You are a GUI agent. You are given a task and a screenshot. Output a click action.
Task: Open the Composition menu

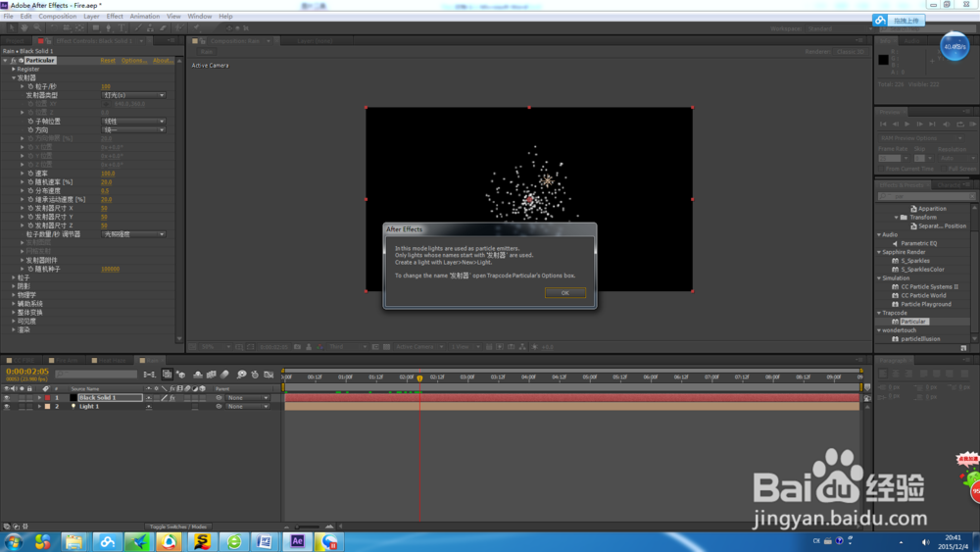point(58,17)
